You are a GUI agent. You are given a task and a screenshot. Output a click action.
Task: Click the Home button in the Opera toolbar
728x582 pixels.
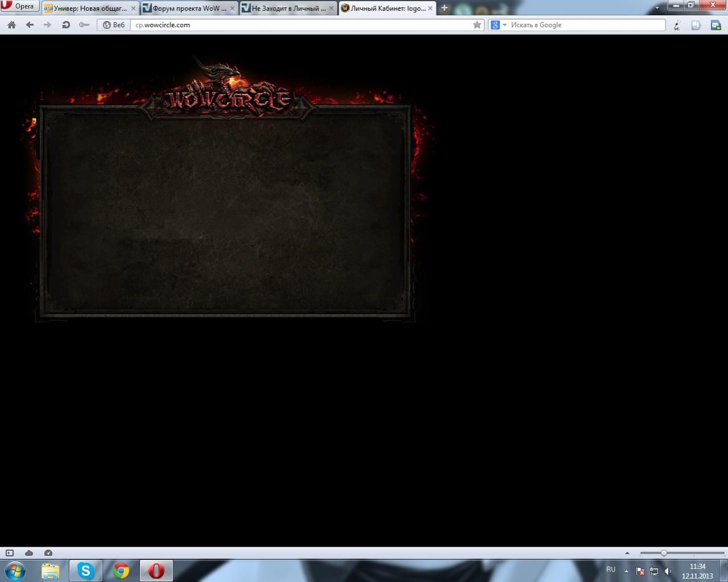[x=11, y=25]
